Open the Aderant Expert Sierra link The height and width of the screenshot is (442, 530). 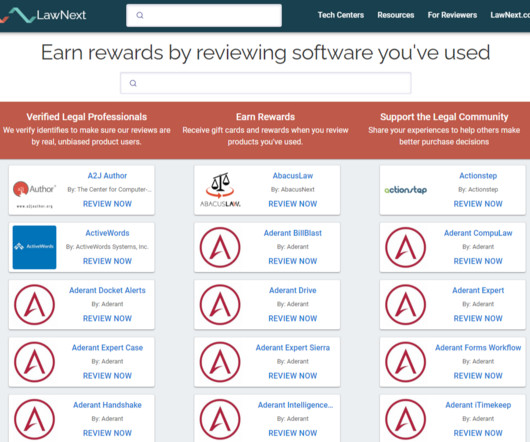(293, 348)
